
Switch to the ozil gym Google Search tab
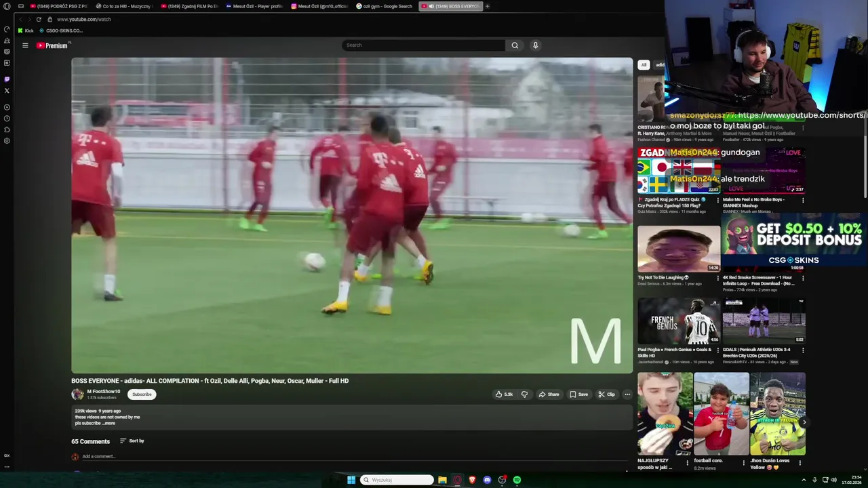coord(384,6)
